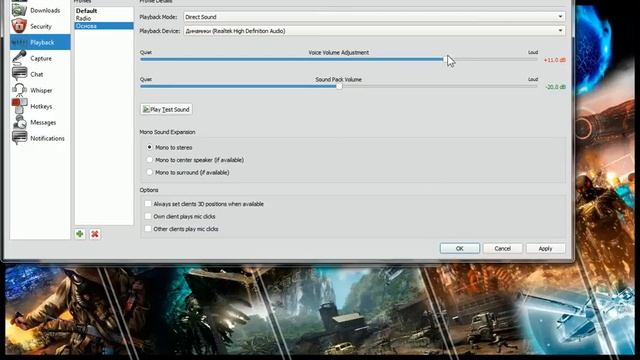The image size is (640, 360).
Task: Open the Downloads settings icon
Action: [x=19, y=10]
